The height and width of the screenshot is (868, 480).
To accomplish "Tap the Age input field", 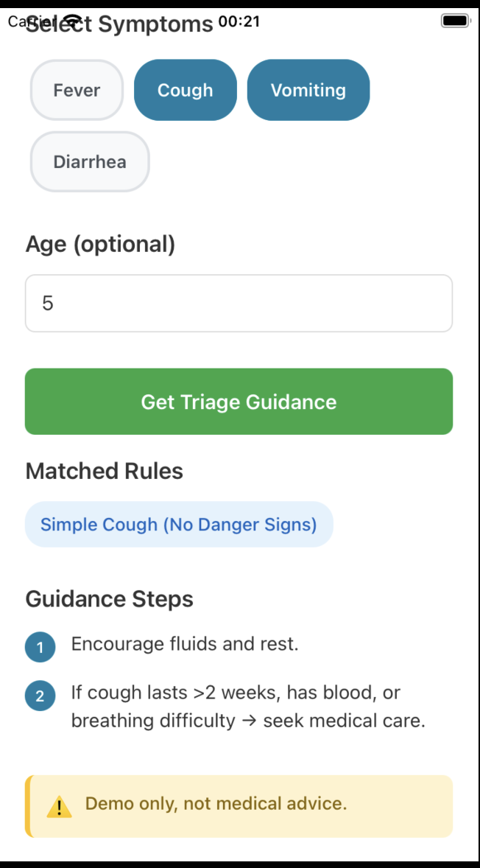I will point(239,304).
